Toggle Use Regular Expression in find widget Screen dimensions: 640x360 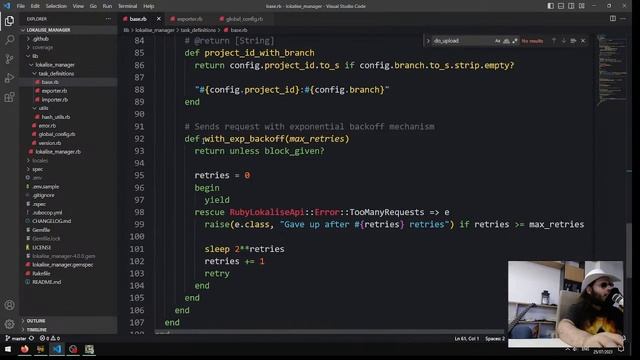click(x=515, y=41)
